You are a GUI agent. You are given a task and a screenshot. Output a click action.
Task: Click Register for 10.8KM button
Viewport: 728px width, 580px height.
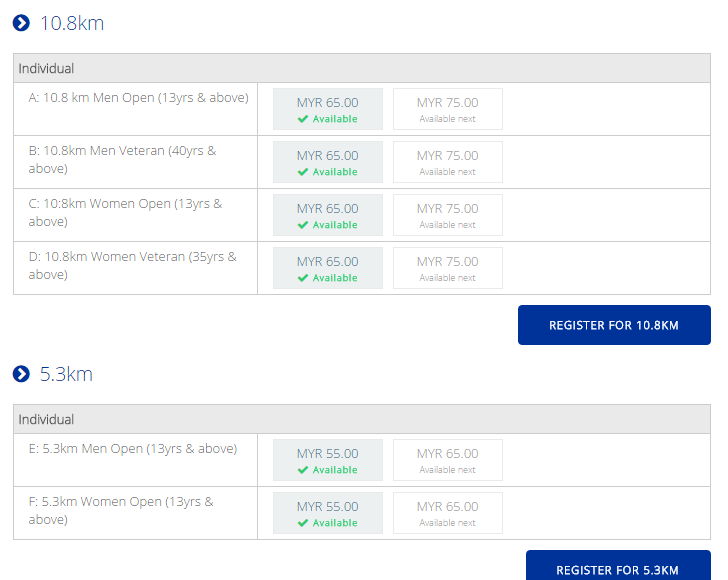614,325
